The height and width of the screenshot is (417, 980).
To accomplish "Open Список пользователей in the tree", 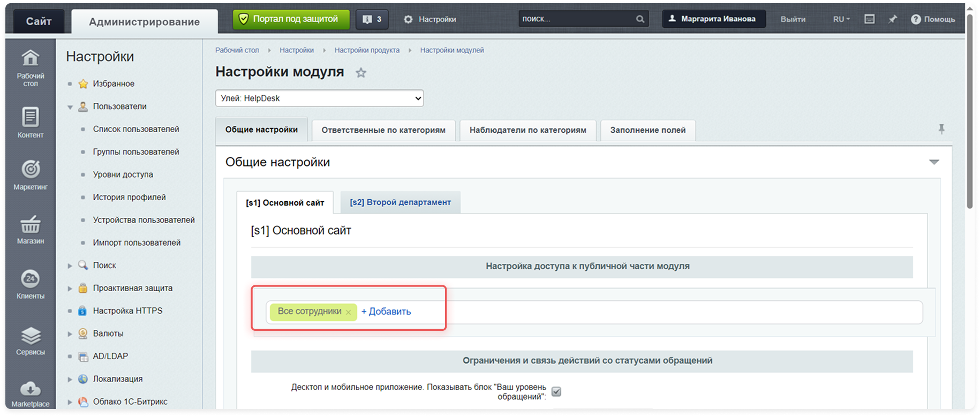I will coord(136,129).
